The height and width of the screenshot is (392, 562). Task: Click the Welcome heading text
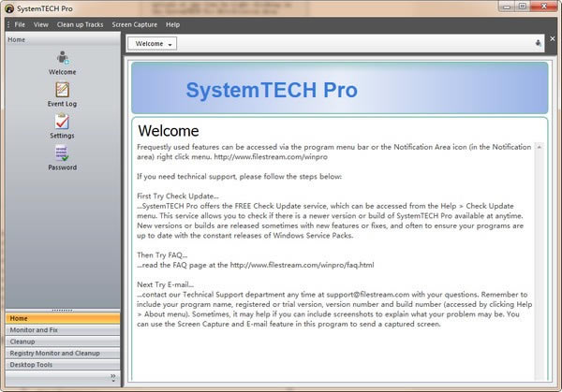click(169, 131)
